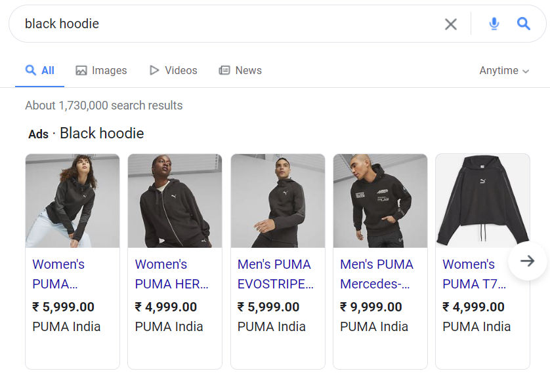
Task: Click the flat-lay T7 hoodie product image
Action: 482,201
